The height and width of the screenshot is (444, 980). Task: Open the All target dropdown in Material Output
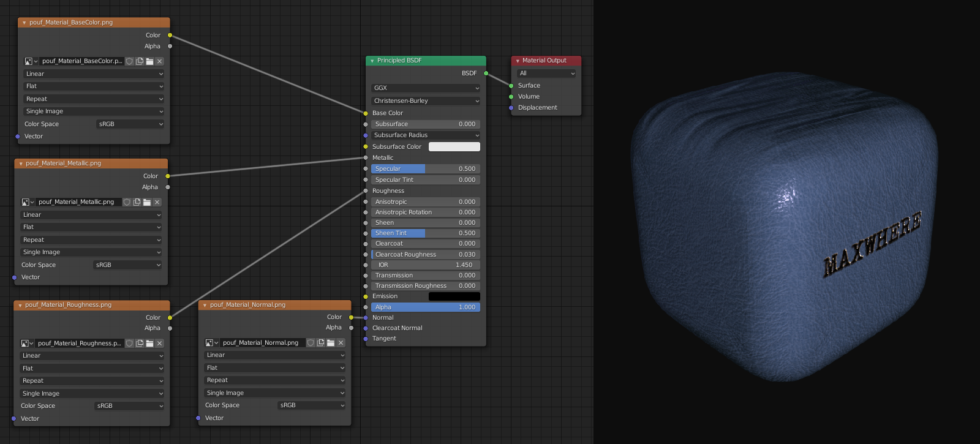click(x=547, y=73)
